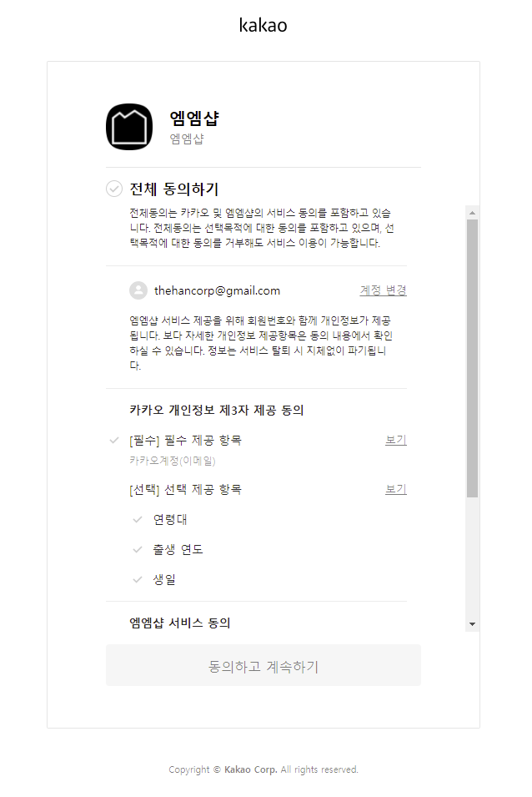Viewport: 532px width, 797px height.
Task: Click the [선택] 선택 제공 항목 label
Action: (185, 490)
